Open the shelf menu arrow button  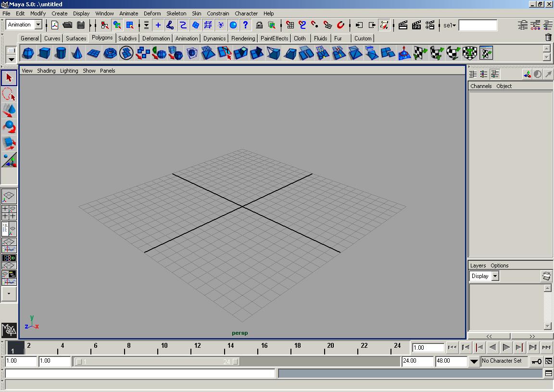pyautogui.click(x=12, y=59)
